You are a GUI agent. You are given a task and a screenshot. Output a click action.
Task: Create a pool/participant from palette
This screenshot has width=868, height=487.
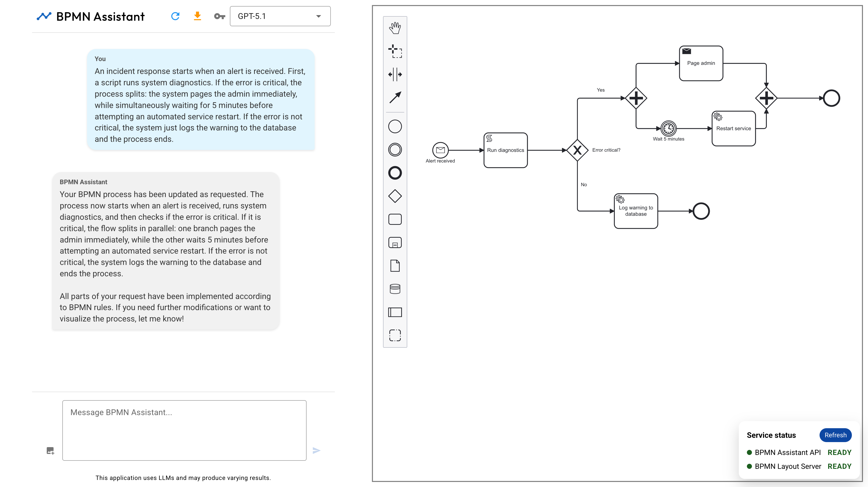(395, 312)
